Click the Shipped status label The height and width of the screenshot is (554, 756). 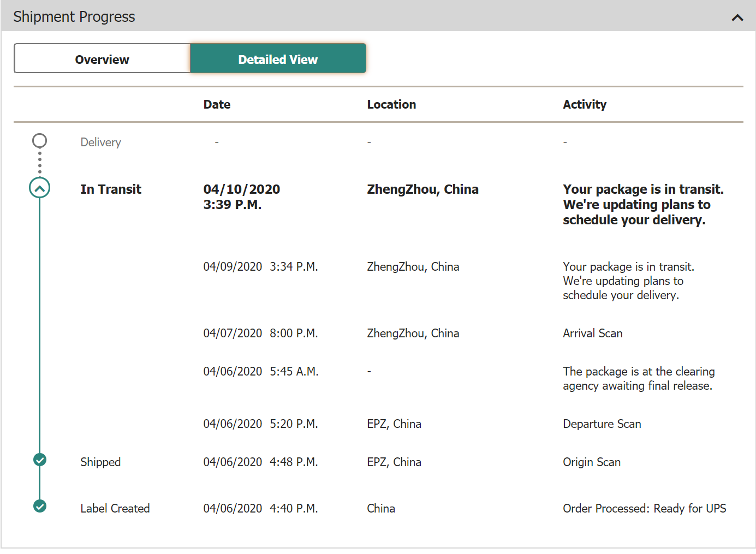pos(100,462)
